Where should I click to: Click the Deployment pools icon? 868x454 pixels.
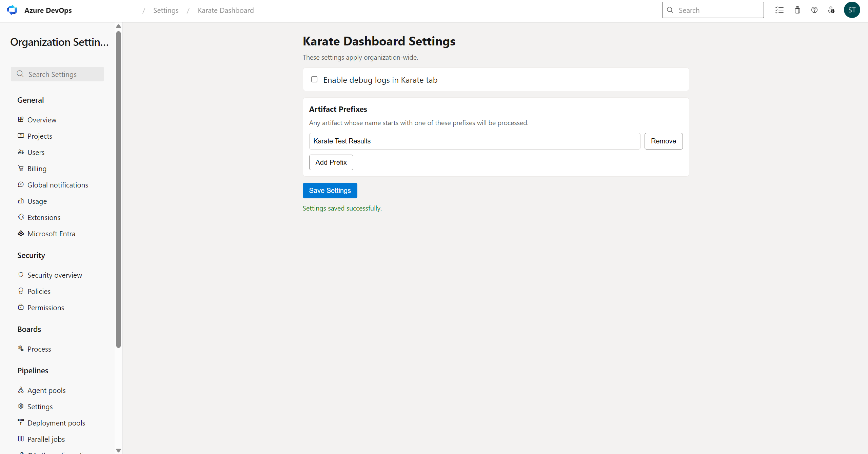click(x=21, y=422)
